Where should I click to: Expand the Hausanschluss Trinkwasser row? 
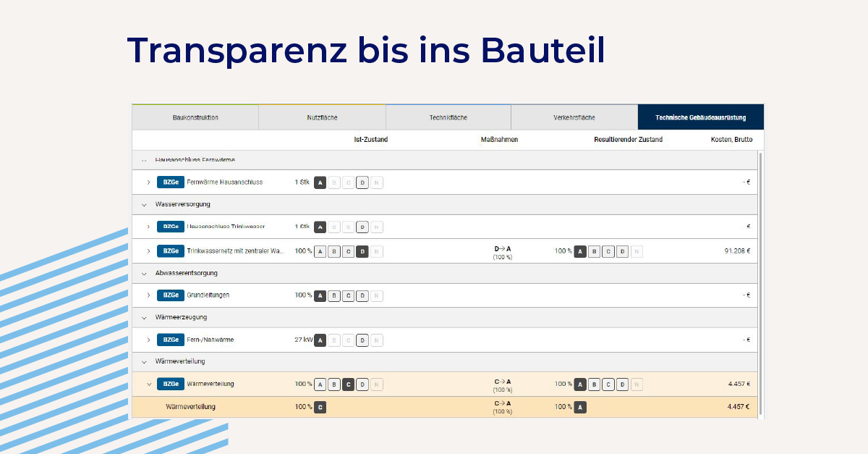pyautogui.click(x=149, y=227)
